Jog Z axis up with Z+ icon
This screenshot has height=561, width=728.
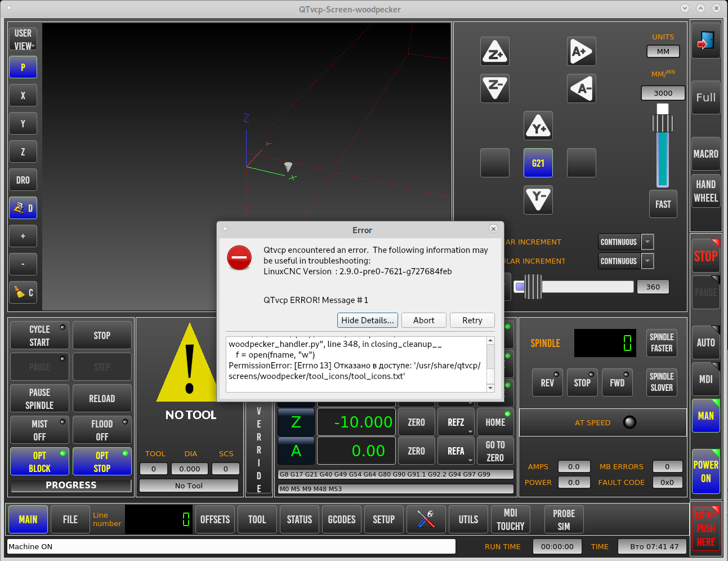(495, 51)
